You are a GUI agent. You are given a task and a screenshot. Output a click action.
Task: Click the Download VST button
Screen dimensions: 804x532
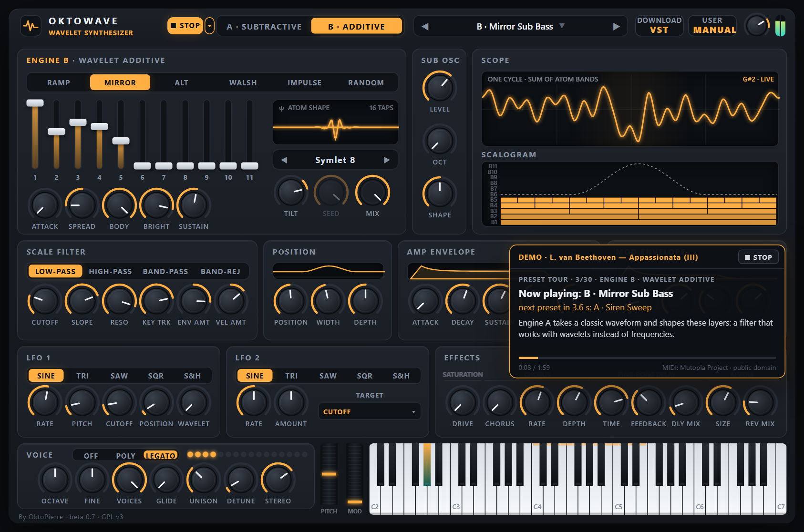tap(659, 25)
